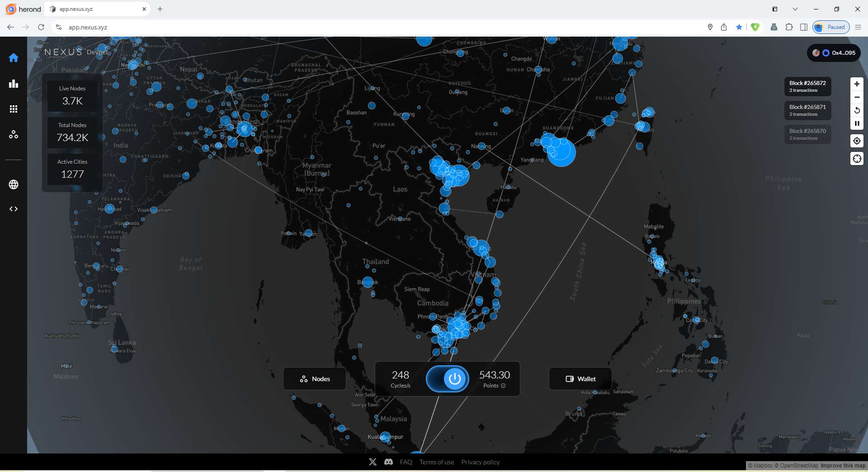Viewport: 868px width, 472px height.
Task: Click the Bangkok node marker
Action: click(x=368, y=282)
